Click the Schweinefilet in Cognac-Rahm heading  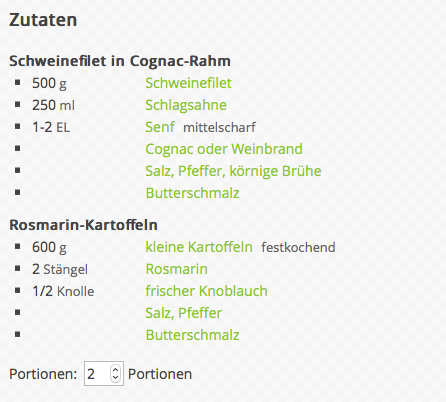[x=120, y=61]
